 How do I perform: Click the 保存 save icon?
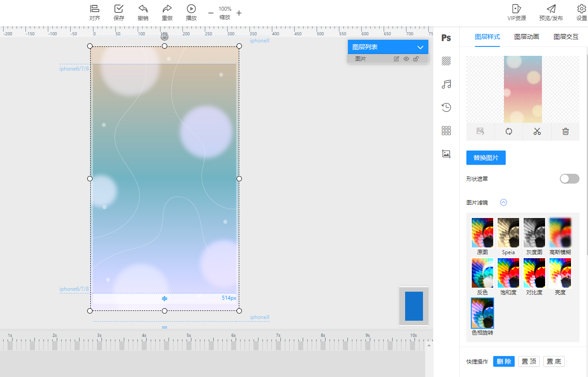pyautogui.click(x=119, y=13)
